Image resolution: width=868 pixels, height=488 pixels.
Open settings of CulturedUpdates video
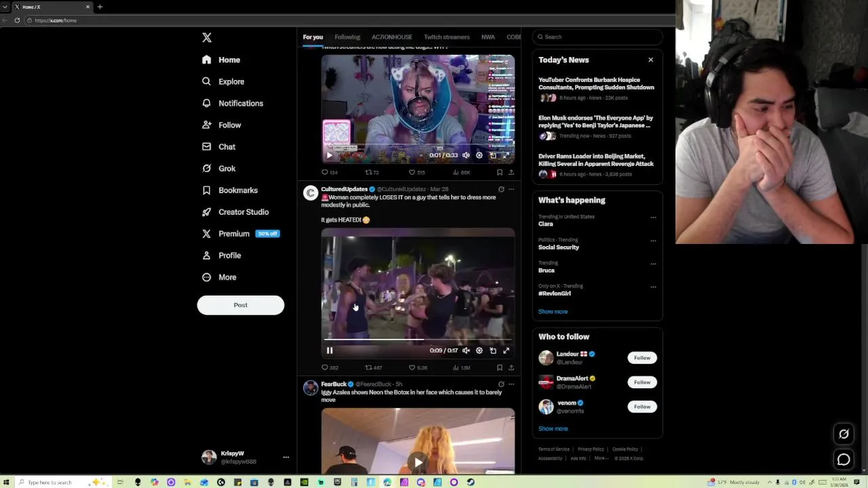[479, 350]
